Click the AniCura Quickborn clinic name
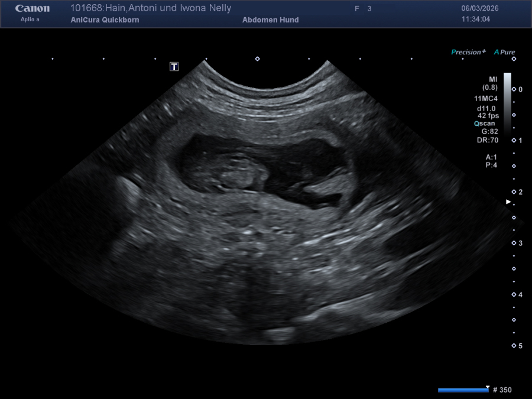This screenshot has height=399, width=532. [105, 20]
